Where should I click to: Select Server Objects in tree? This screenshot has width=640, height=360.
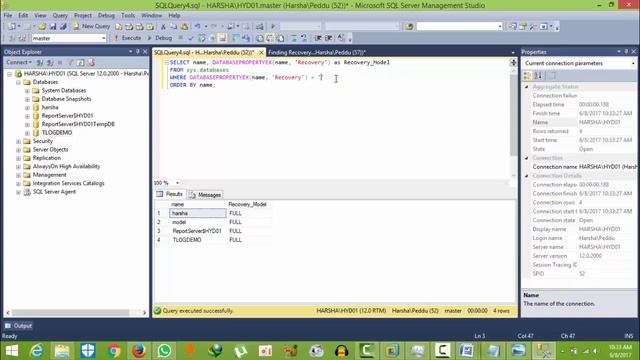tap(50, 149)
